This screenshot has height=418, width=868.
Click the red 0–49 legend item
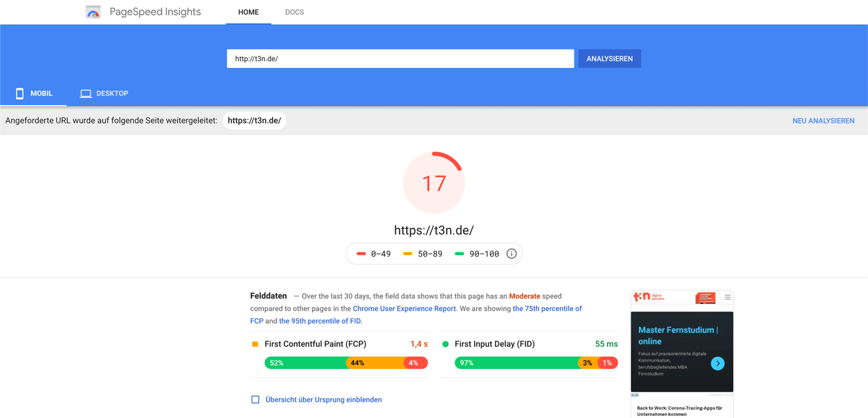[374, 254]
